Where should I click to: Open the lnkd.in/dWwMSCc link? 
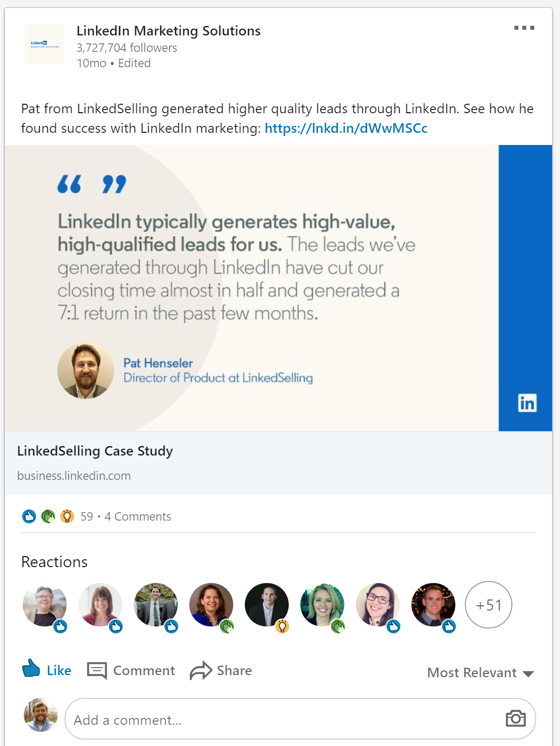[346, 128]
